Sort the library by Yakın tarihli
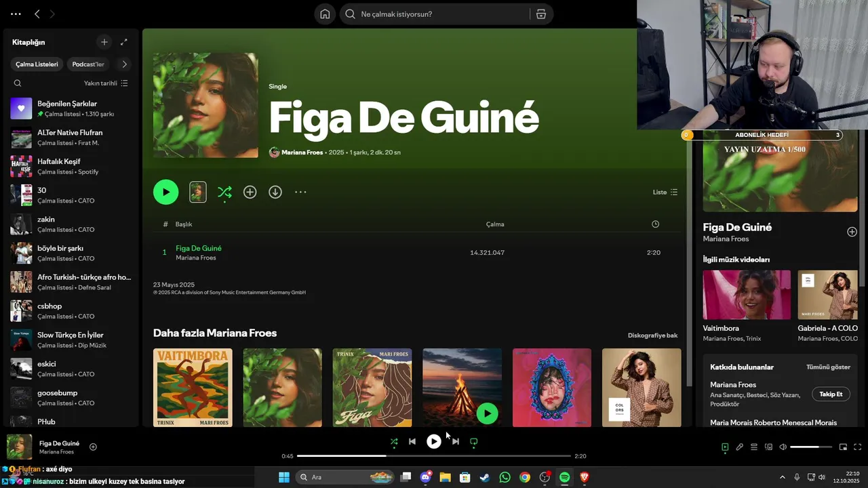Image resolution: width=868 pixels, height=488 pixels. click(x=106, y=83)
